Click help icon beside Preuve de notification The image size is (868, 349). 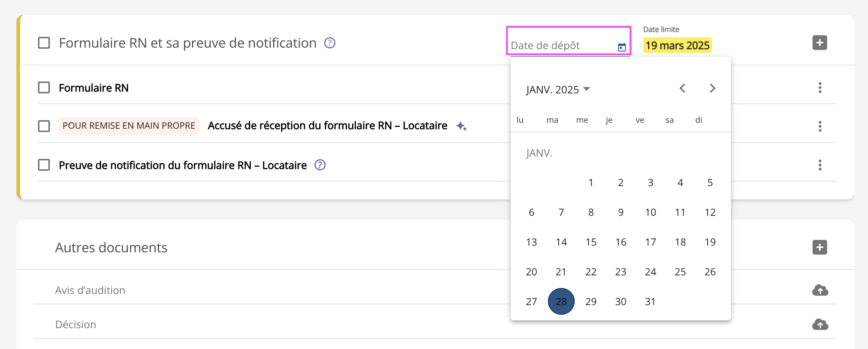point(320,165)
